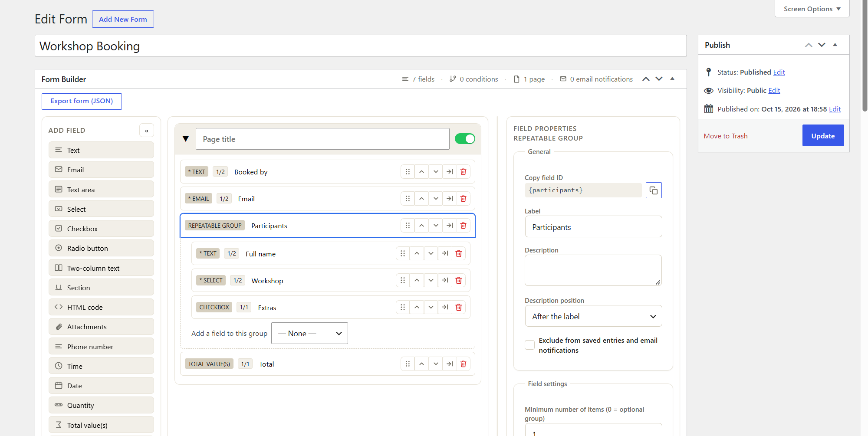868x436 pixels.
Task: Edit the Visibility setting link
Action: [x=774, y=90]
